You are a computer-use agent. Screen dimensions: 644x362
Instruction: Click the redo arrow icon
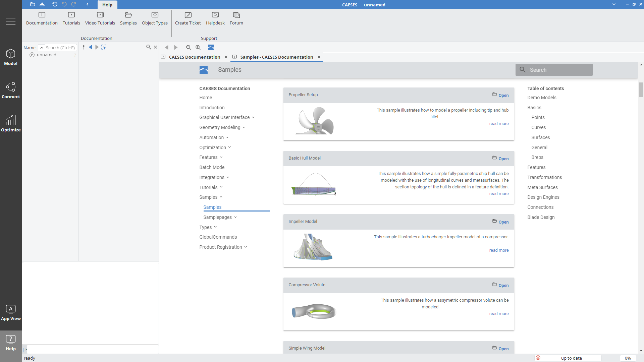click(73, 4)
